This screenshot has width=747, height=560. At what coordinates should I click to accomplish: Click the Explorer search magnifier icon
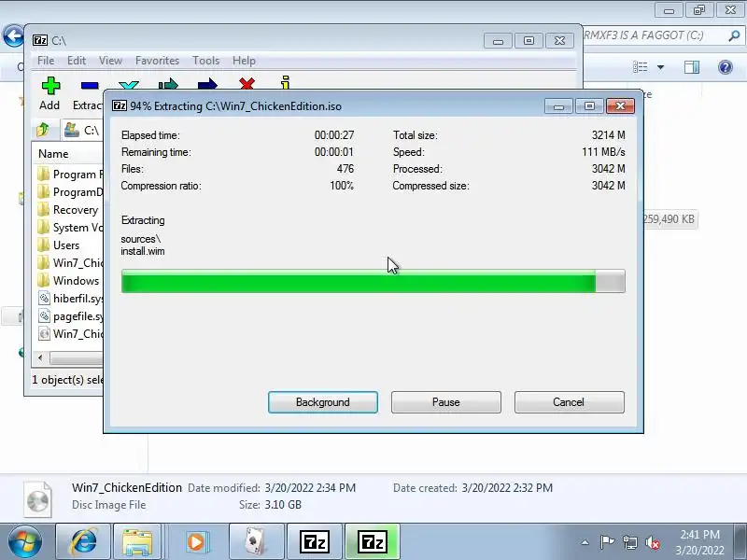(x=734, y=35)
